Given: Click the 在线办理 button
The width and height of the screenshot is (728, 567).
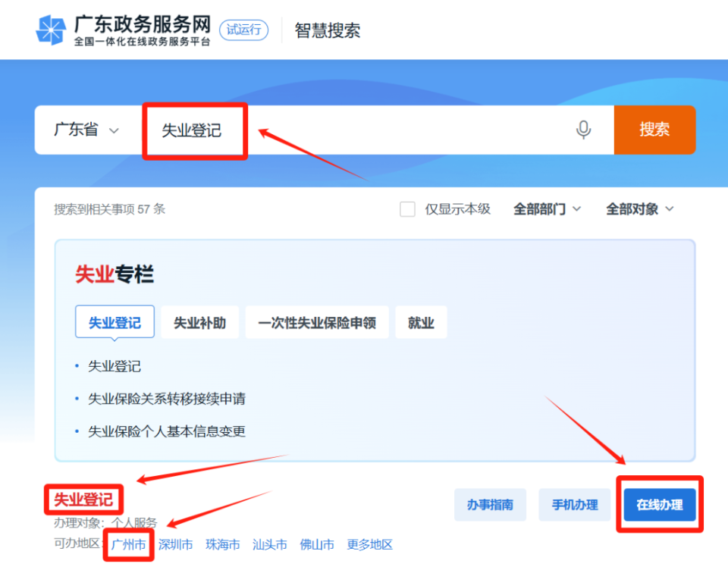Looking at the screenshot, I should click(x=659, y=505).
